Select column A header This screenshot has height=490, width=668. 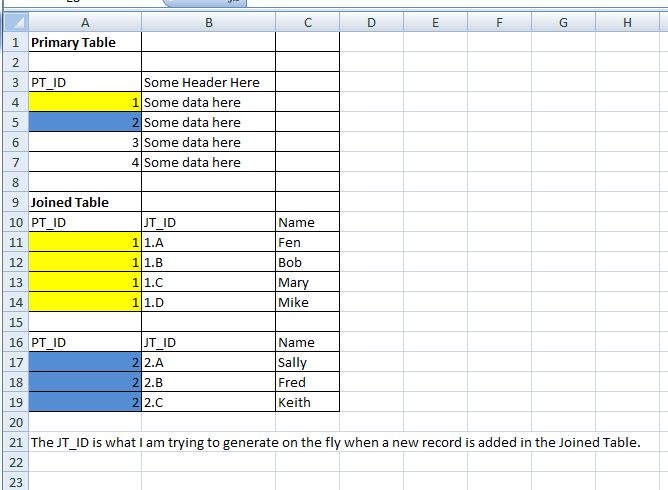click(84, 23)
